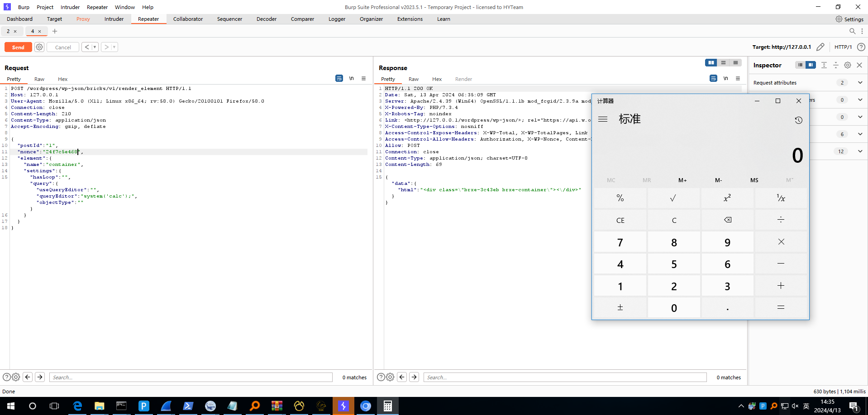Viewport: 868px width, 415px height.
Task: Open the Help menu
Action: 148,7
